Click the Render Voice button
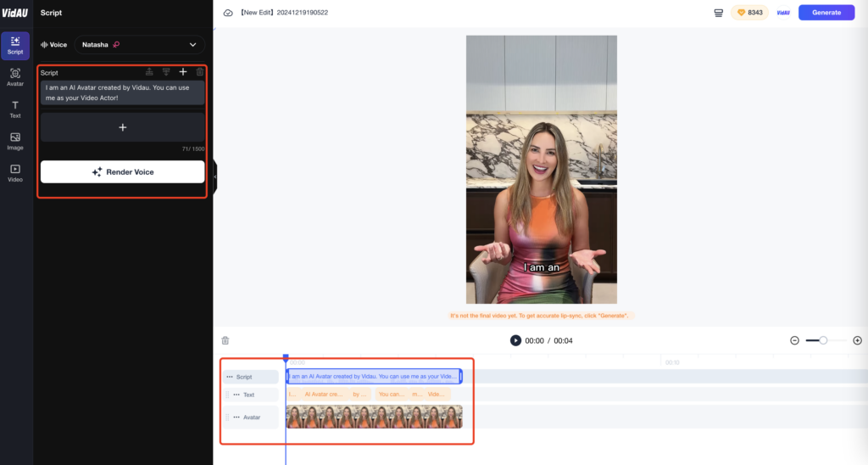This screenshot has height=465, width=868. tap(122, 171)
